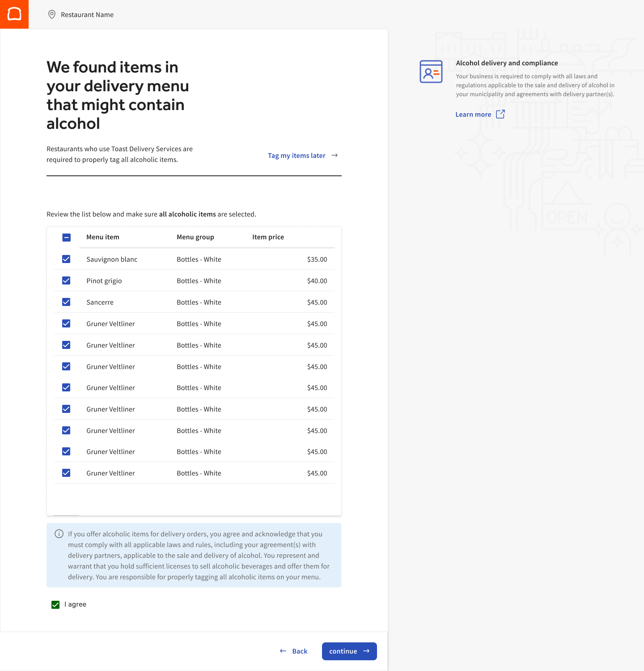Viewport: 644px width, 671px height.
Task: Click the Item price column header
Action: click(x=268, y=237)
